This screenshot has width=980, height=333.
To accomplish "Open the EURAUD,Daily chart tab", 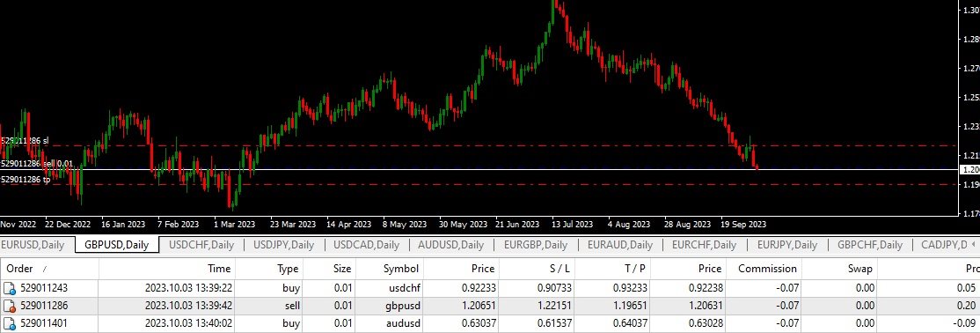I will point(620,245).
